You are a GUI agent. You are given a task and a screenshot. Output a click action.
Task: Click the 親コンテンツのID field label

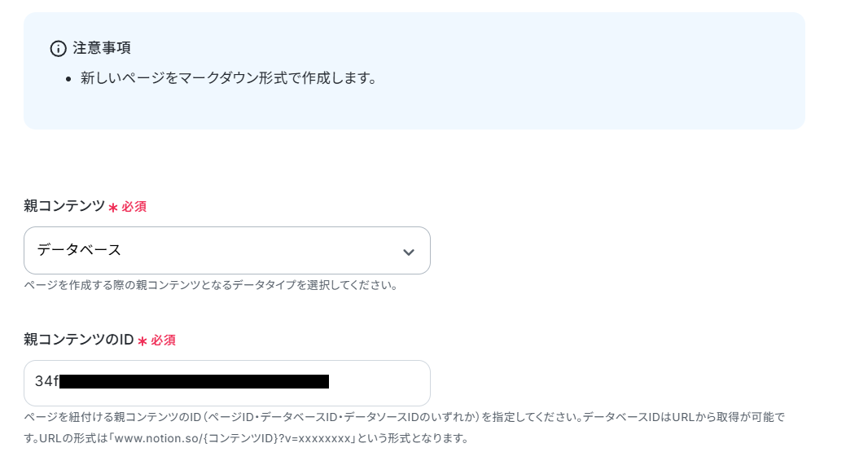[79, 340]
